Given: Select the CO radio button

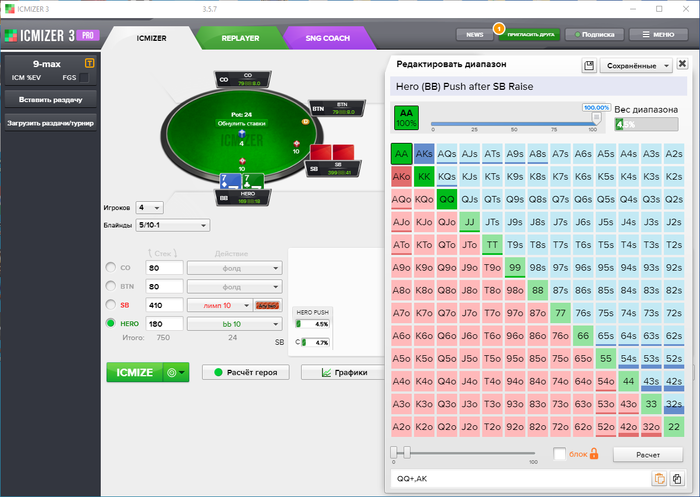Looking at the screenshot, I should (x=110, y=267).
